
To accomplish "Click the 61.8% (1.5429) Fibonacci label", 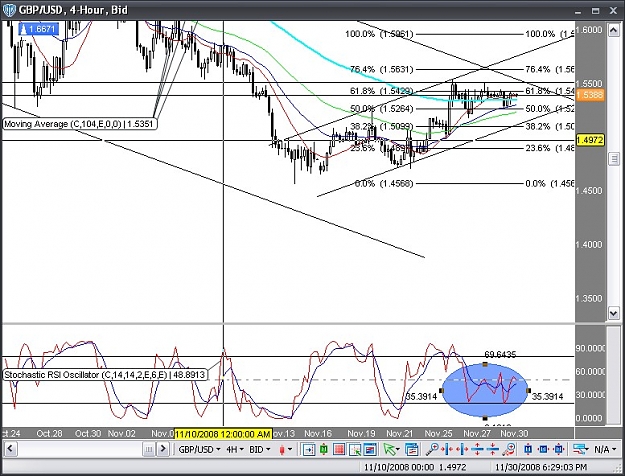I will point(381,91).
